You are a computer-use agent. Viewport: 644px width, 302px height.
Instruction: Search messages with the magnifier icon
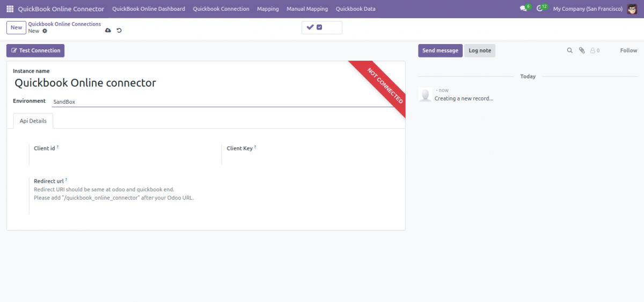point(570,51)
